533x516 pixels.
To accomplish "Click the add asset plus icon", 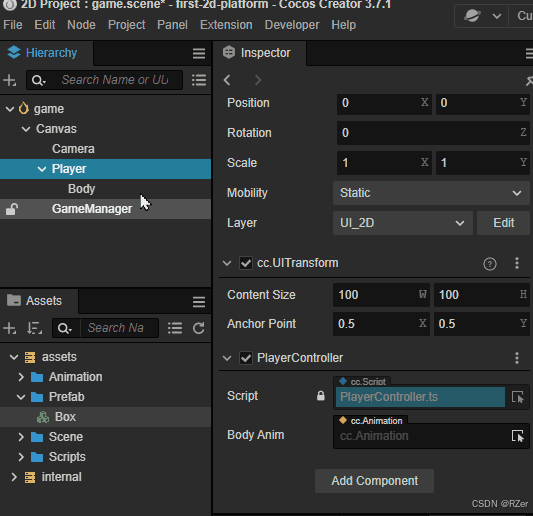I will tap(10, 328).
